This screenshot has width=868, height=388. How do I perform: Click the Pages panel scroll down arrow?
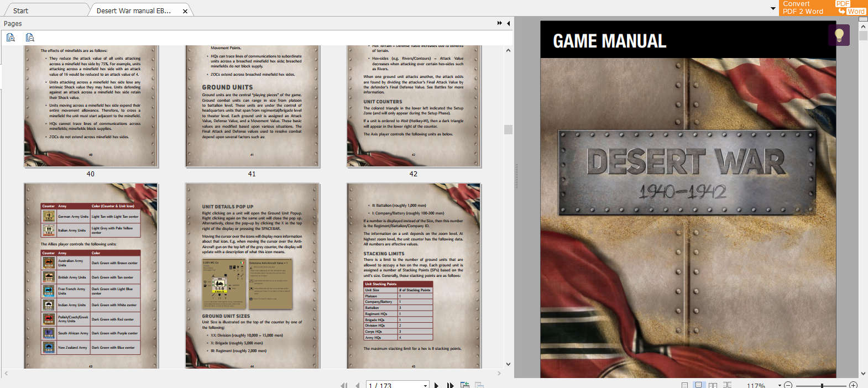point(508,364)
